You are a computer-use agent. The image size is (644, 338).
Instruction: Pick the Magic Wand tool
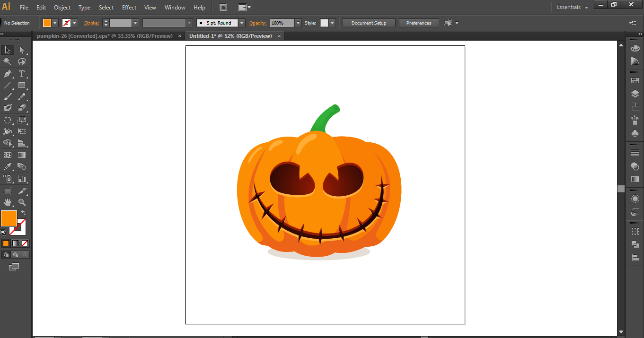pos(8,62)
